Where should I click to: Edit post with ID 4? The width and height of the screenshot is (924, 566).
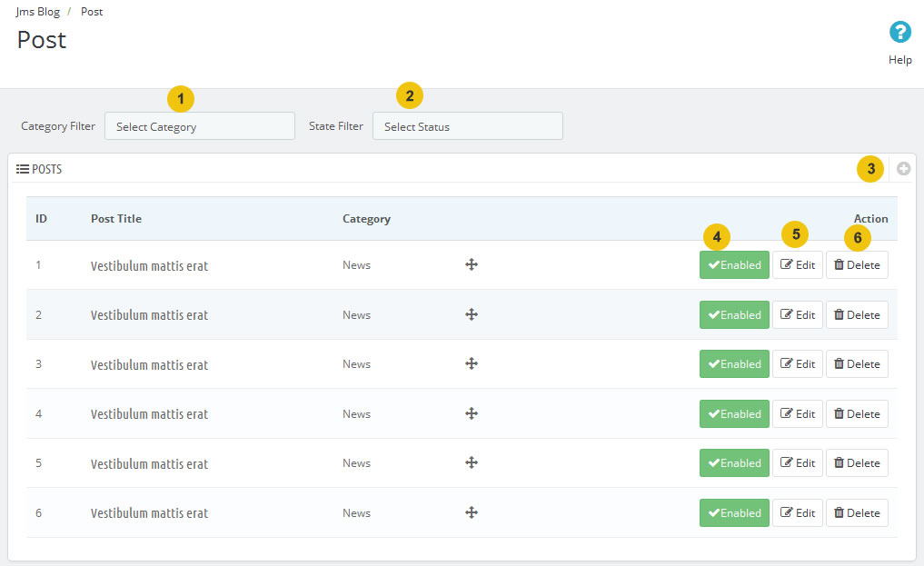[798, 414]
